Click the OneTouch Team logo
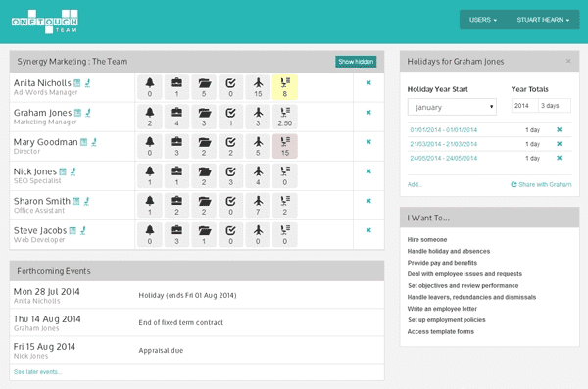This screenshot has height=389, width=588. pyautogui.click(x=45, y=22)
